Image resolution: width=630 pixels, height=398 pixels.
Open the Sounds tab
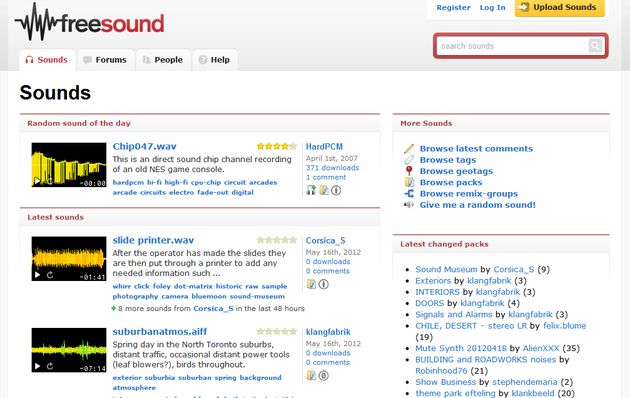pos(47,60)
